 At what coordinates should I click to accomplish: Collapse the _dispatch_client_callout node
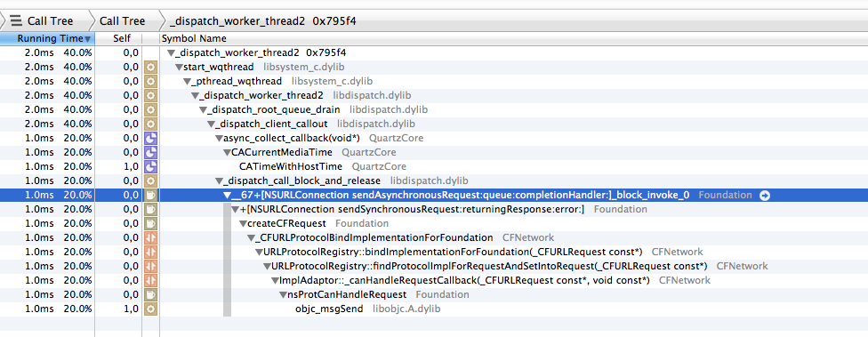click(211, 124)
